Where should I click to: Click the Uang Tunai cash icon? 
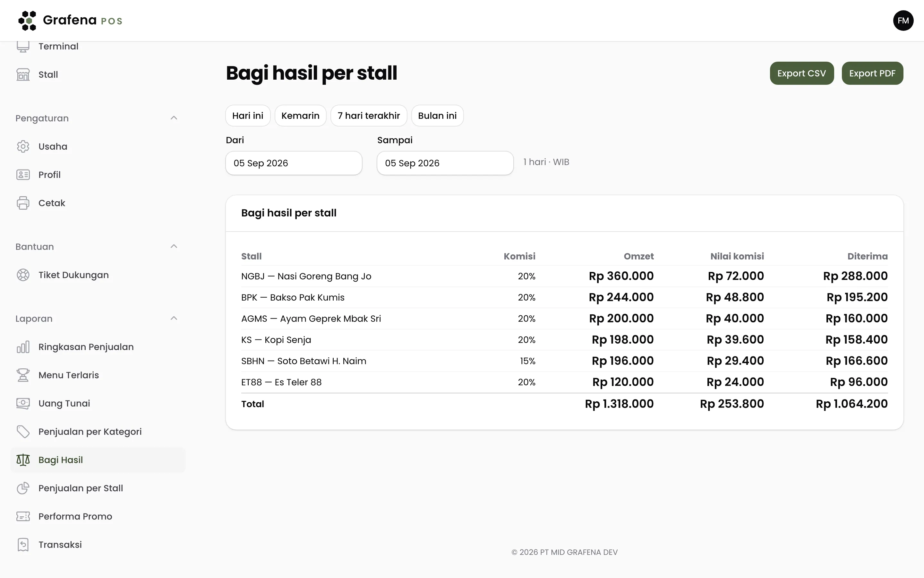coord(23,403)
